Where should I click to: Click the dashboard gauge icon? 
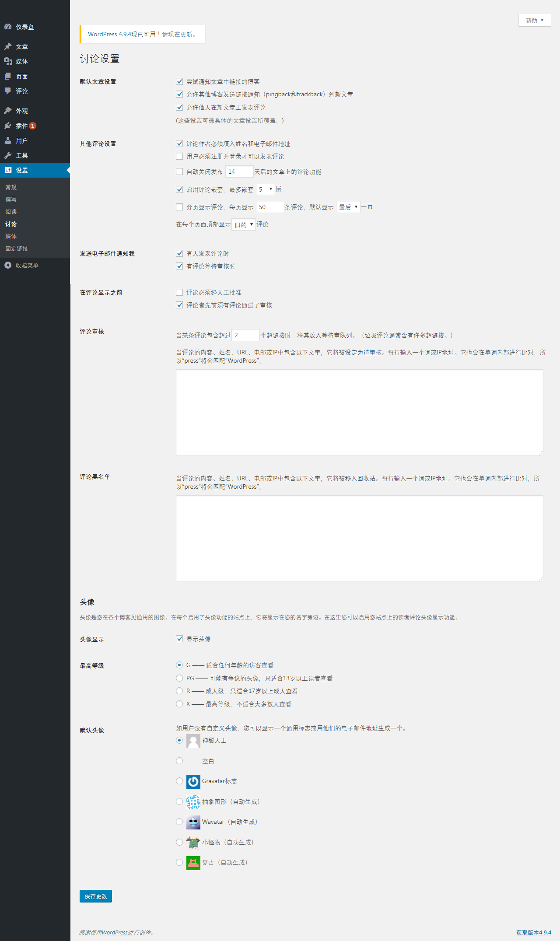[8, 27]
